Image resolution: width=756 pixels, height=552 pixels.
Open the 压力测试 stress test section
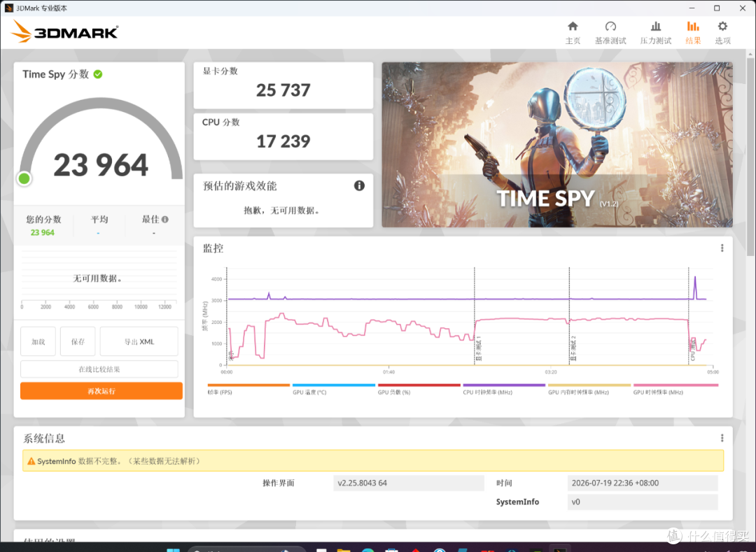pyautogui.click(x=656, y=33)
